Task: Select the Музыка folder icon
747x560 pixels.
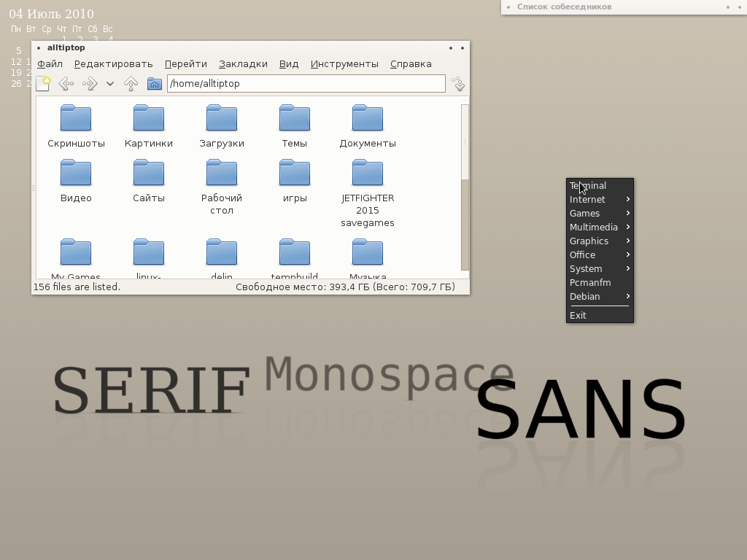Action: click(368, 252)
